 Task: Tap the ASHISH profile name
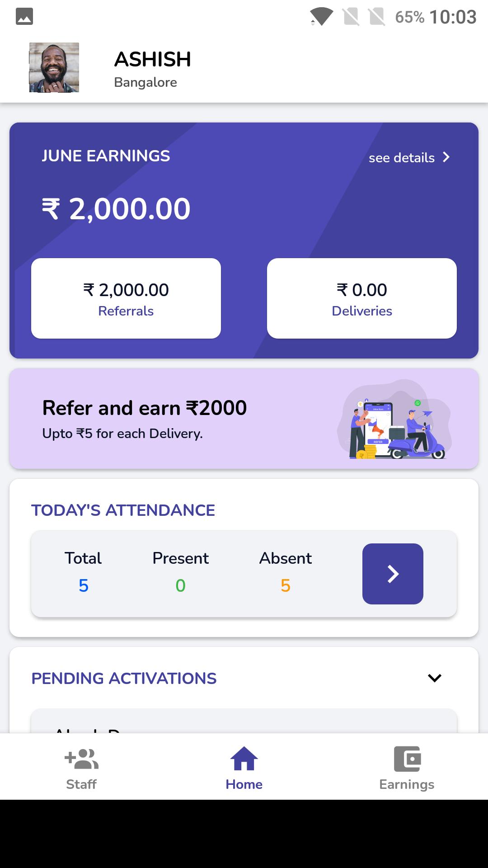click(x=153, y=59)
